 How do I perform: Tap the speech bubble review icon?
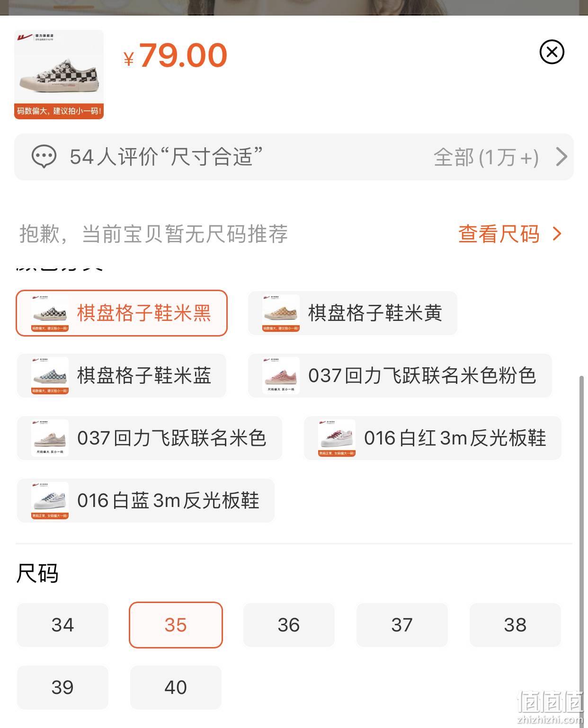pyautogui.click(x=44, y=157)
